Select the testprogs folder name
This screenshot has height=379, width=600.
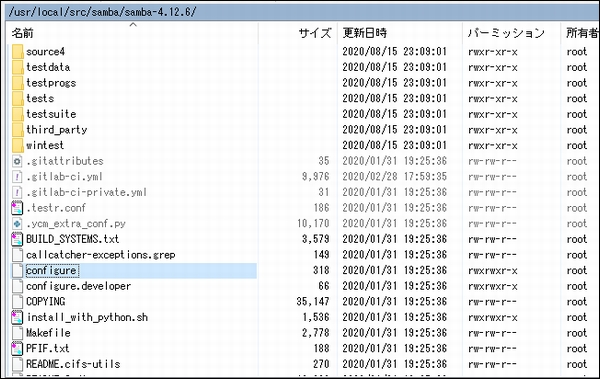[x=51, y=83]
